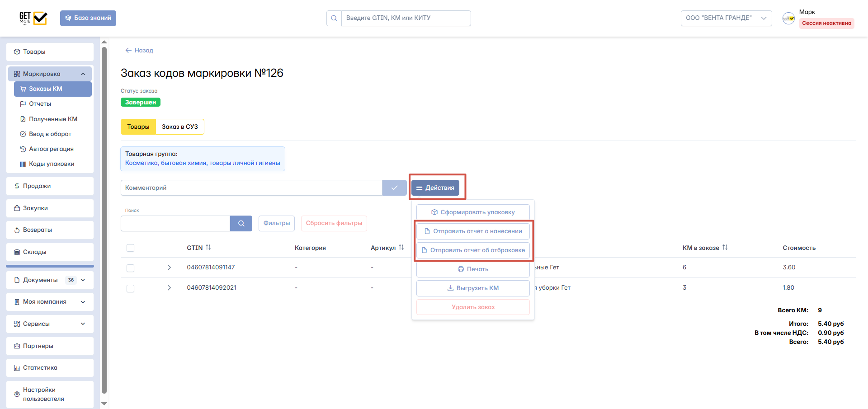The height and width of the screenshot is (409, 868).
Task: Expand the Моя компания sidebar chevron
Action: click(x=83, y=302)
